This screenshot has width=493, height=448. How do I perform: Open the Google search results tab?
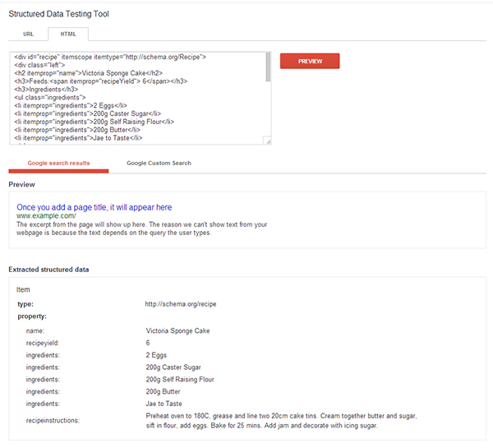click(58, 163)
